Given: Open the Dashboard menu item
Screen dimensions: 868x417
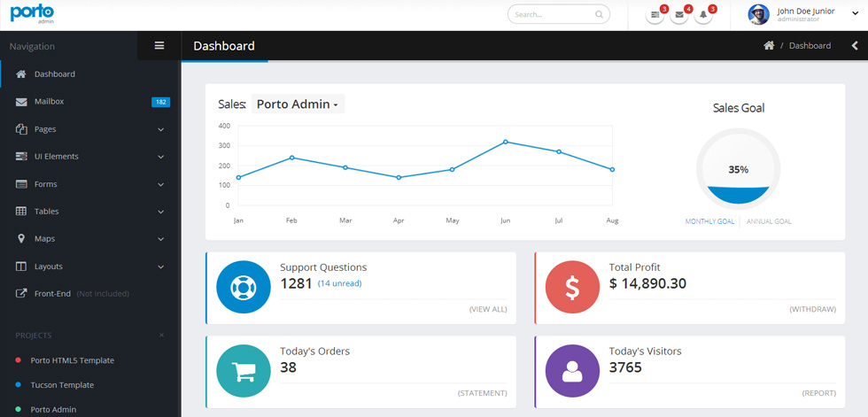Looking at the screenshot, I should pyautogui.click(x=90, y=74).
